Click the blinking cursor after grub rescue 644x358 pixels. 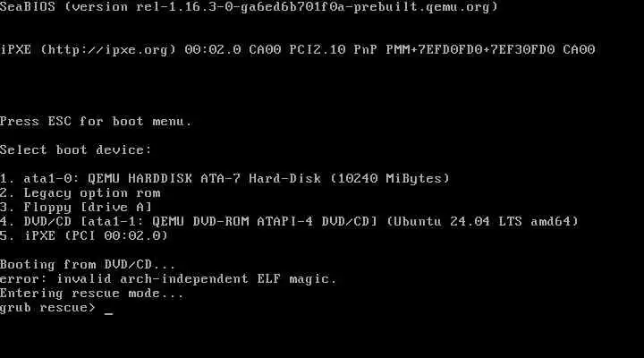108,312
